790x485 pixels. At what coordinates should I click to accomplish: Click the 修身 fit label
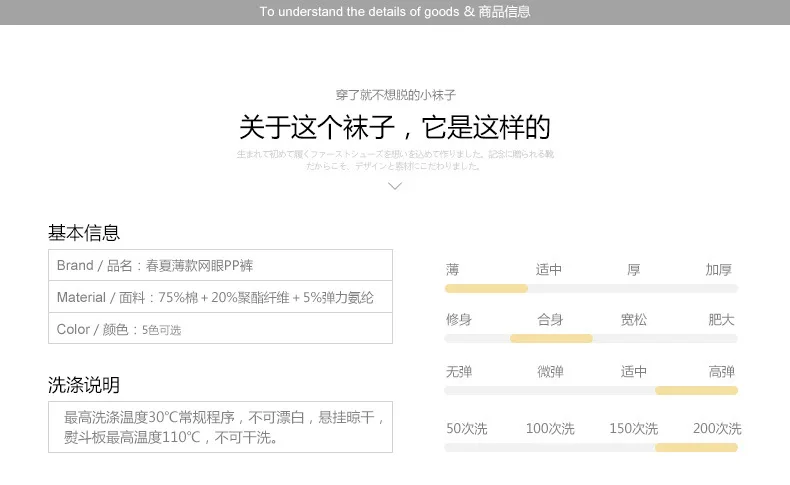click(459, 319)
